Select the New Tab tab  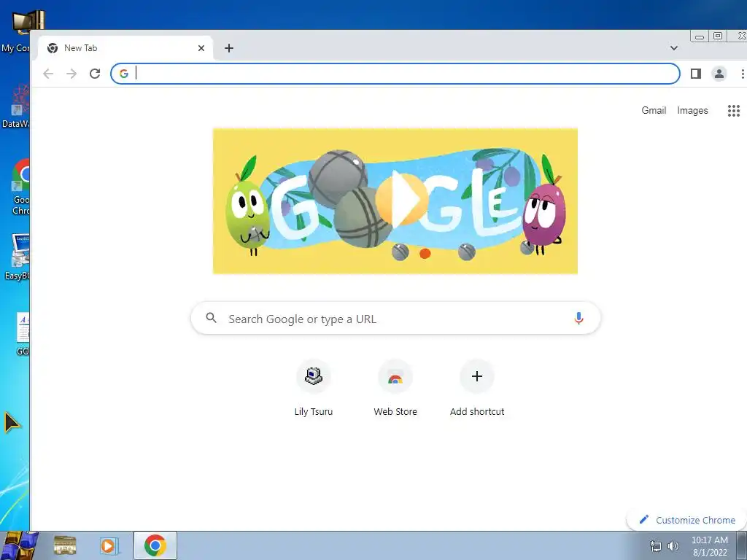[125, 48]
